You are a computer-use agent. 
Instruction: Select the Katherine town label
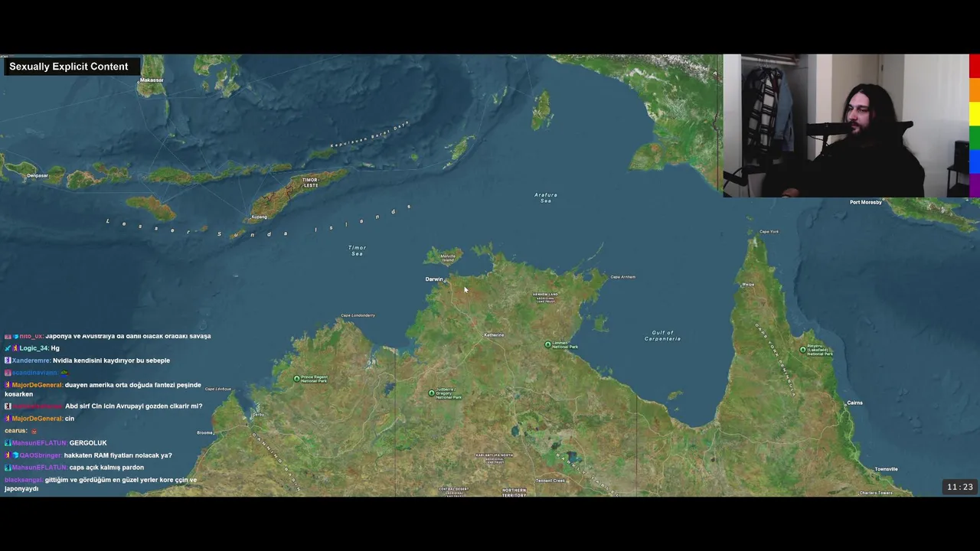[x=494, y=335]
